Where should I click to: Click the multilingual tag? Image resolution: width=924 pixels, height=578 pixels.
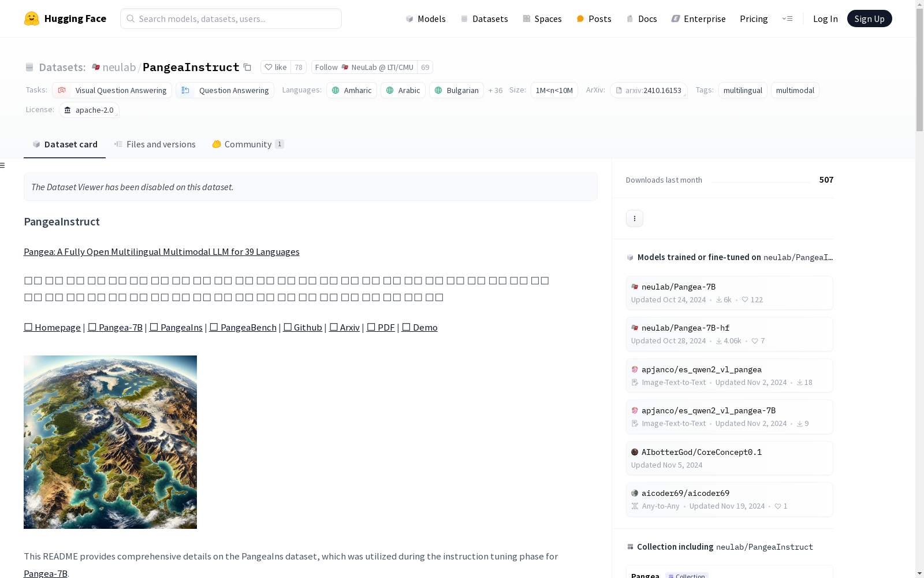(743, 90)
